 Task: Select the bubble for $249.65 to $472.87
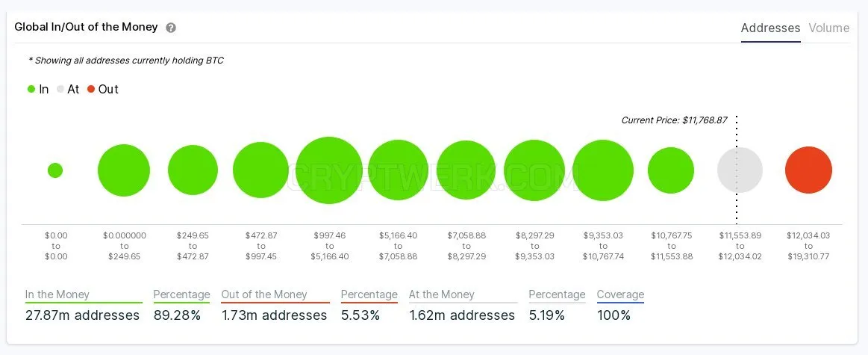point(193,170)
